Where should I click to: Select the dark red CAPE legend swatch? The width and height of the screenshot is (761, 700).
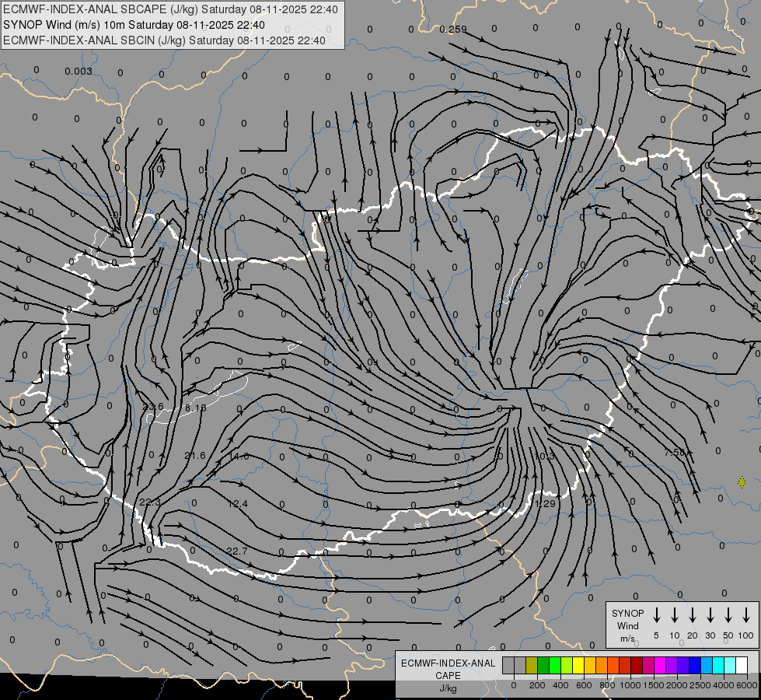[637, 665]
